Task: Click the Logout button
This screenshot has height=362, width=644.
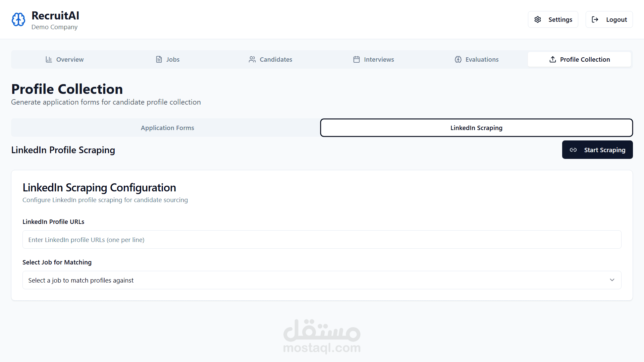Action: pyautogui.click(x=609, y=19)
